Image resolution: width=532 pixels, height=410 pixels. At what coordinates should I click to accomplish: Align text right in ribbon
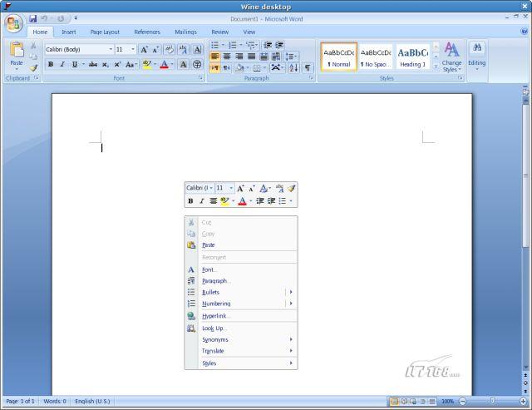[239, 57]
